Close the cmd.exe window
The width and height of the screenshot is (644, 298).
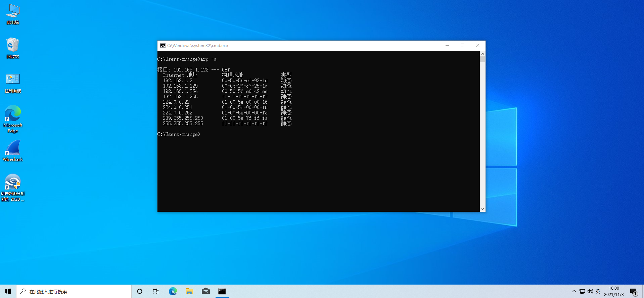(478, 45)
